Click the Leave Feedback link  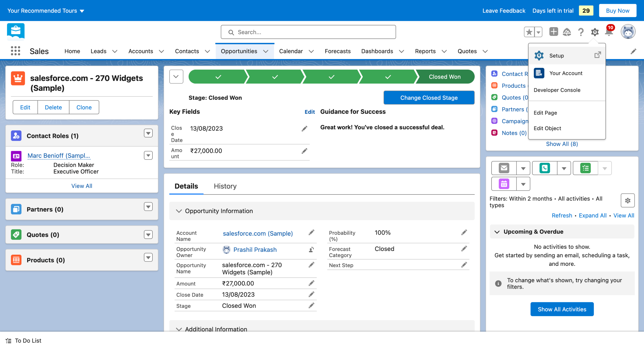(x=504, y=11)
